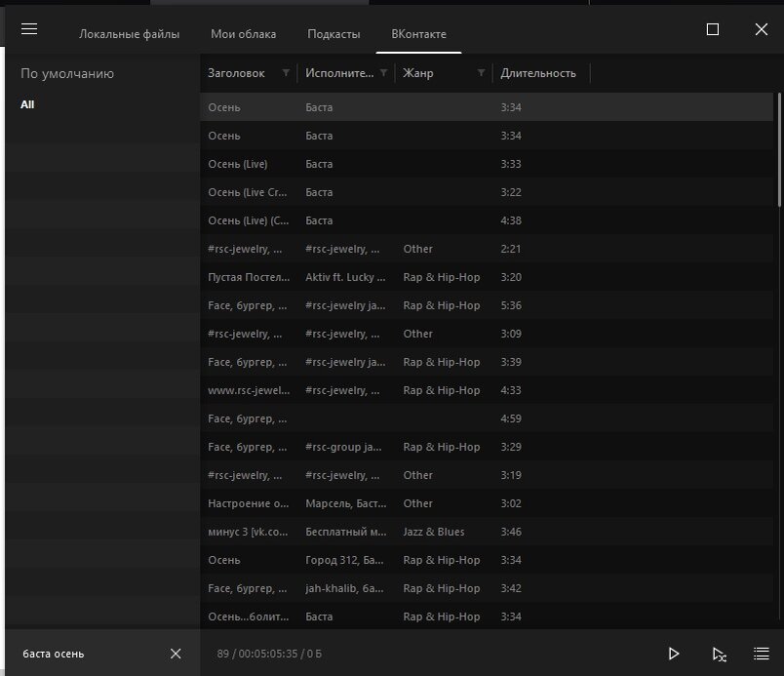The width and height of the screenshot is (784, 676).
Task: Select Осень by Город 312
Action: 487,560
